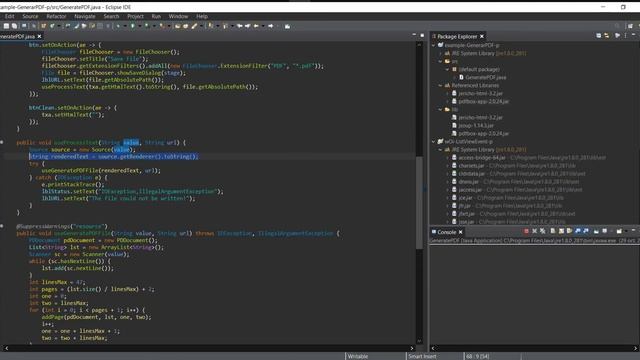640x360 pixels.
Task: Minimize the editor area
Action: [x=414, y=36]
